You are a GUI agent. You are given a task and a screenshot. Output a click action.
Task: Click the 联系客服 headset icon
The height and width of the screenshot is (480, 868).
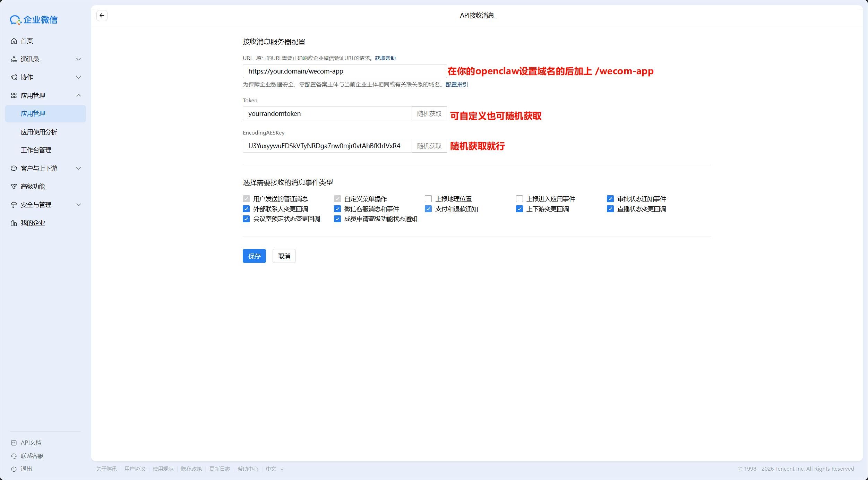point(14,456)
